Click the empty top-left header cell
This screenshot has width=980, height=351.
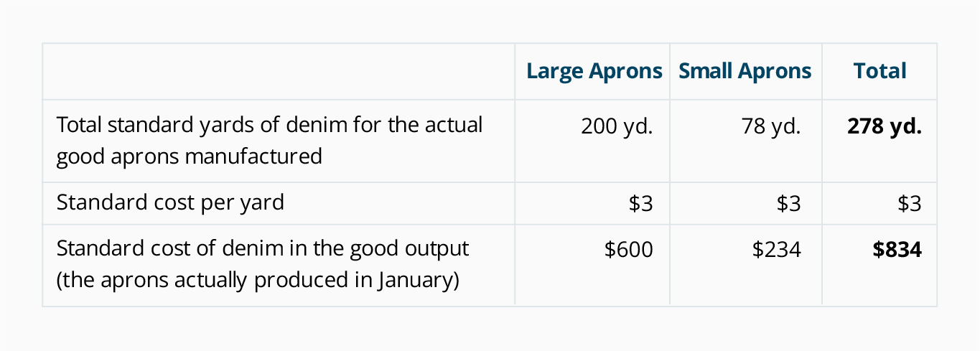pyautogui.click(x=279, y=71)
